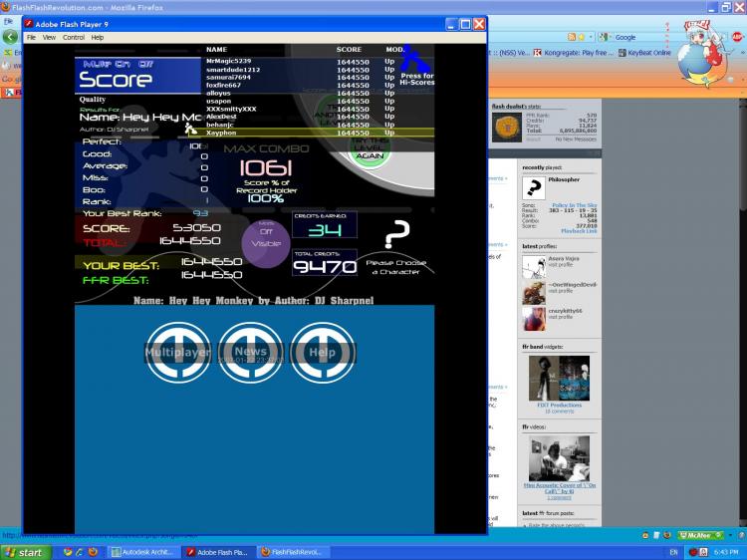Switch to Adobe Flash Player taskbar button
Viewport: 747px width, 560px height.
[219, 552]
